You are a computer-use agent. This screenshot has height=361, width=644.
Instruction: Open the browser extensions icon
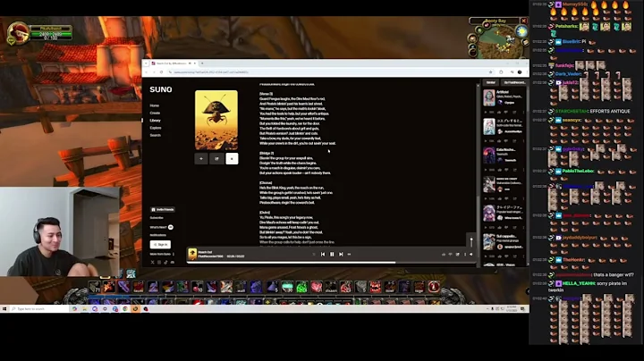click(501, 72)
